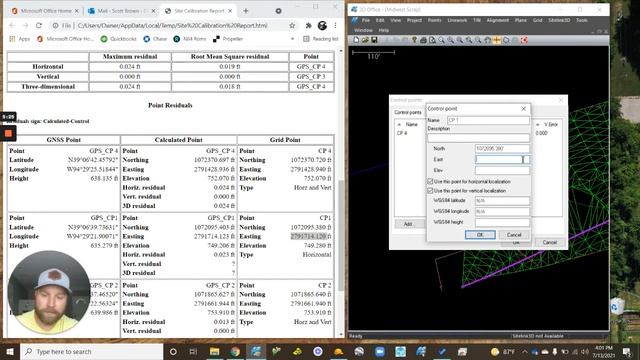Open the Linework menu in 3D Office
Screen dimensions: 640x360
457,20
